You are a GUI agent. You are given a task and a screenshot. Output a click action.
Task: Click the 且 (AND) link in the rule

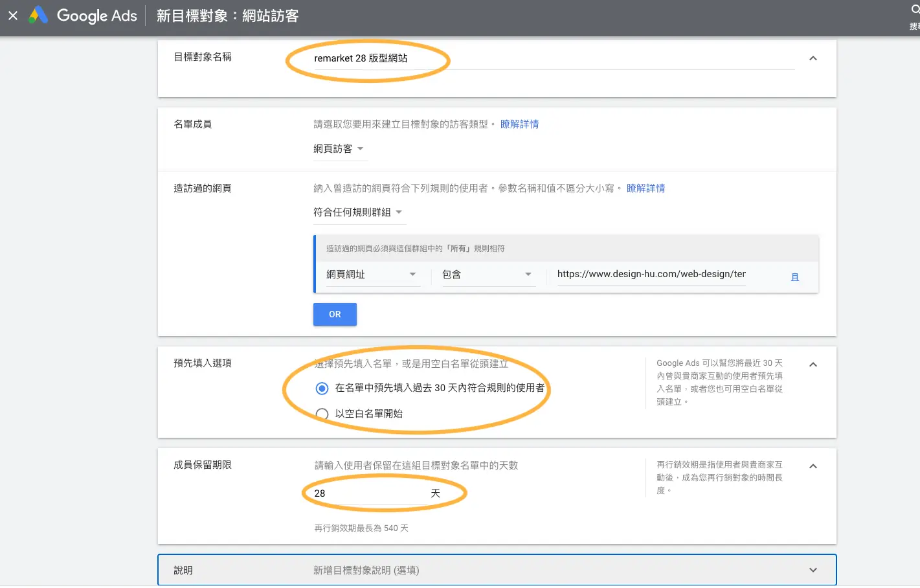click(x=795, y=277)
